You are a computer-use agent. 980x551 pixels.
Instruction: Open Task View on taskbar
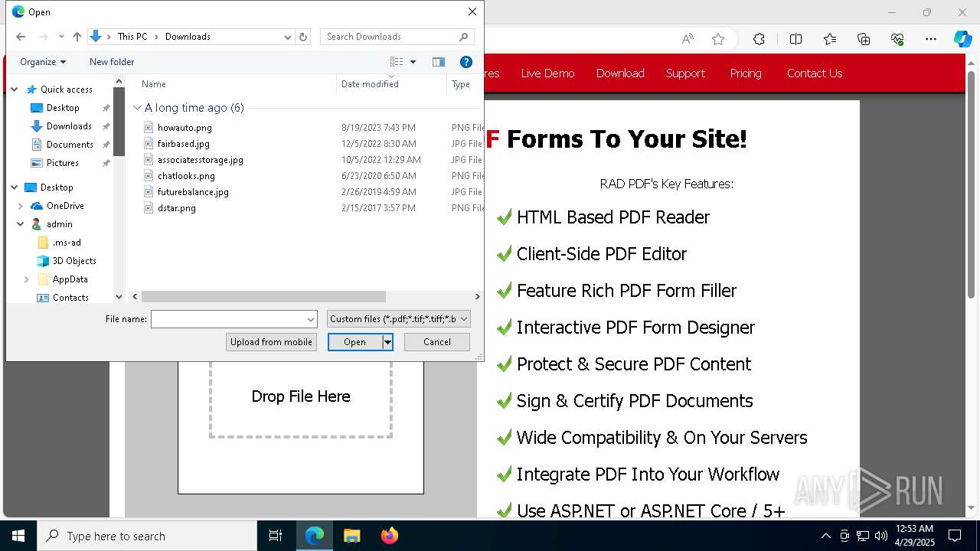click(x=276, y=536)
